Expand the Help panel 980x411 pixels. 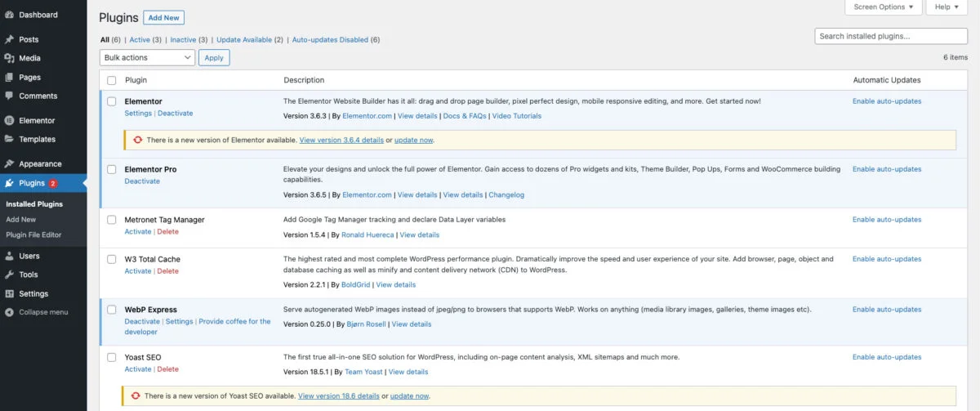tap(947, 7)
